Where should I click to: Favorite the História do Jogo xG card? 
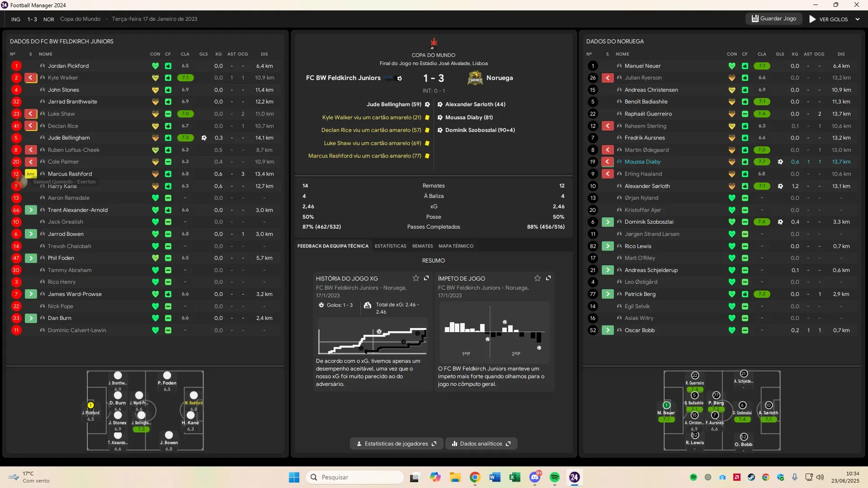point(415,278)
